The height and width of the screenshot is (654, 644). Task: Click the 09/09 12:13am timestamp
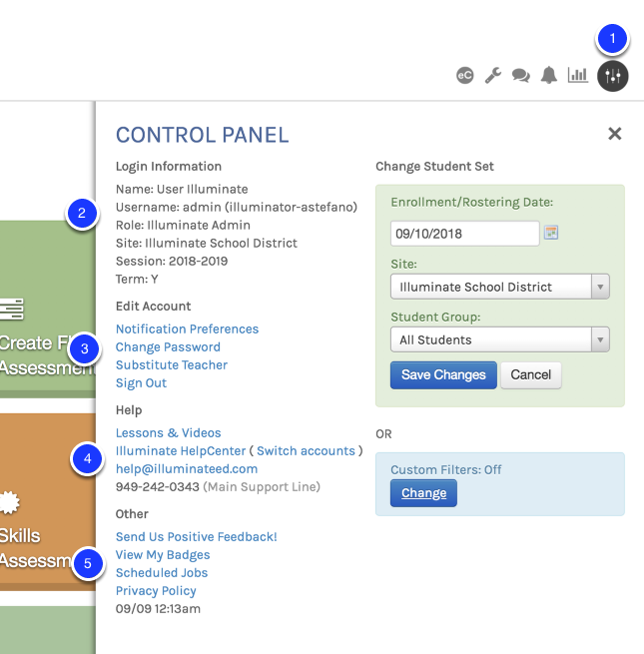[x=158, y=608]
